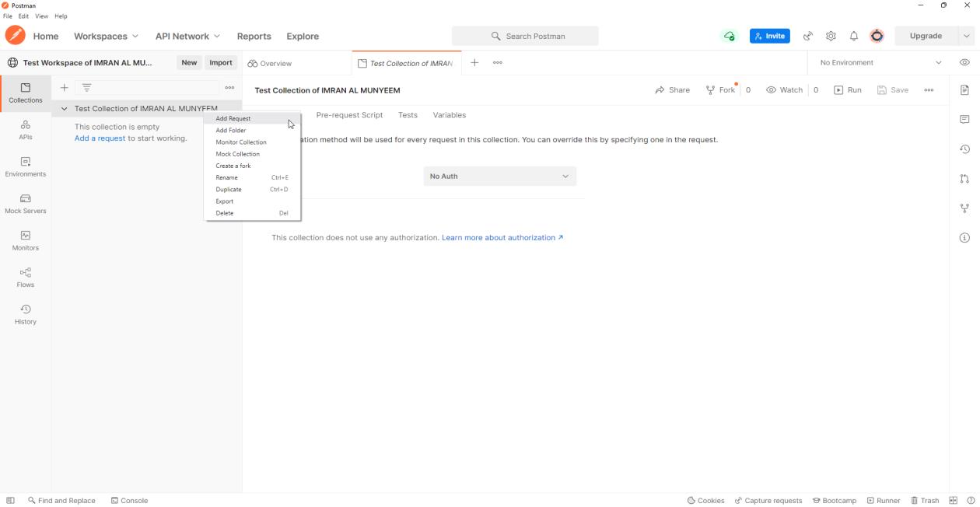
Task: Click the Run collection button
Action: [x=848, y=90]
